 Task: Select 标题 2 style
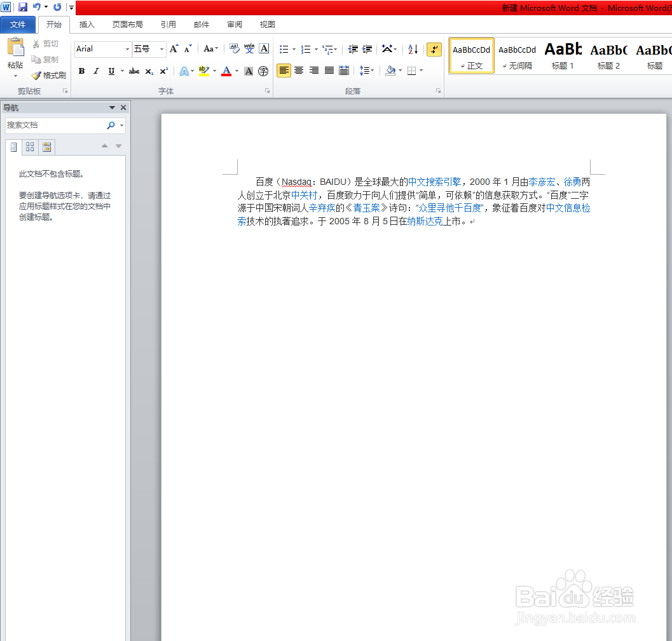point(608,56)
